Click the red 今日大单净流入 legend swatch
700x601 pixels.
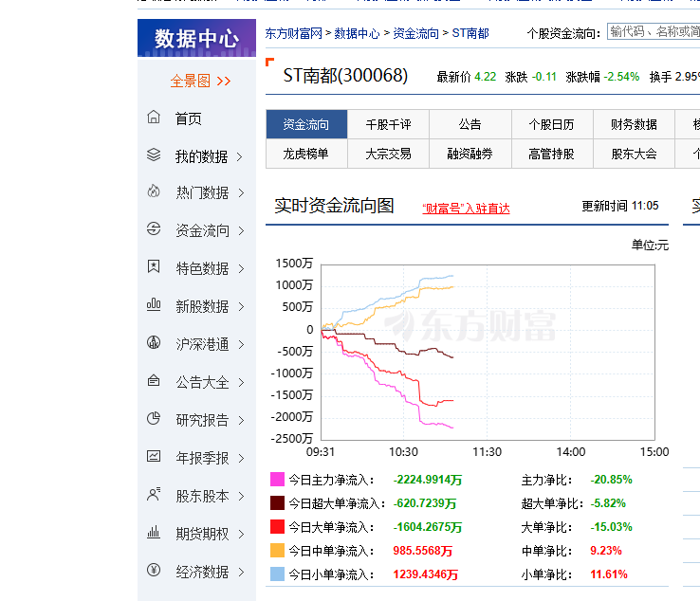pyautogui.click(x=277, y=526)
